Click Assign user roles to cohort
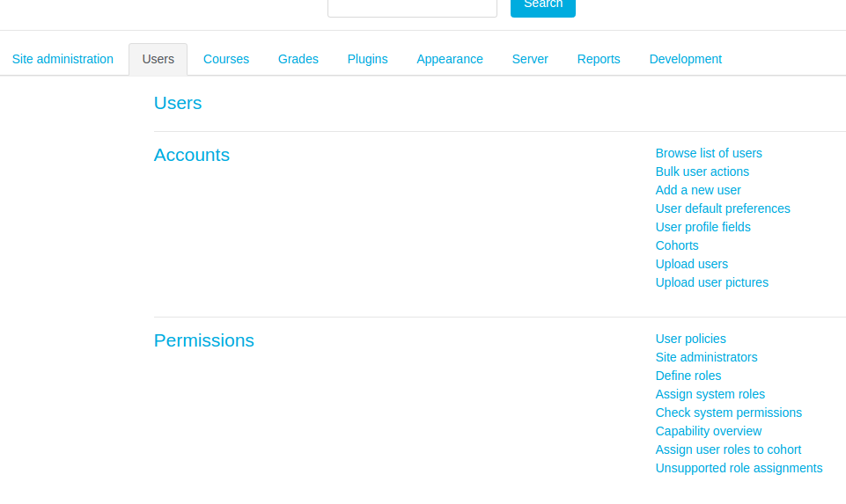The image size is (846, 504). [728, 450]
